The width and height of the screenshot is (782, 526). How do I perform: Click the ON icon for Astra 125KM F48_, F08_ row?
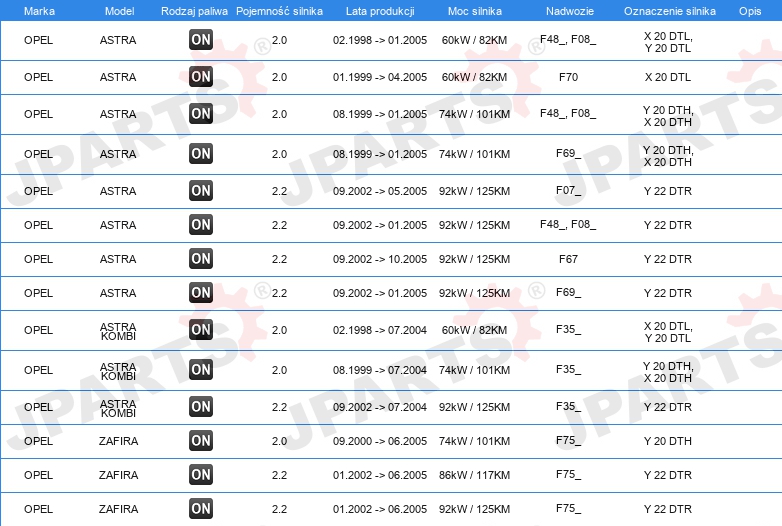tap(201, 224)
